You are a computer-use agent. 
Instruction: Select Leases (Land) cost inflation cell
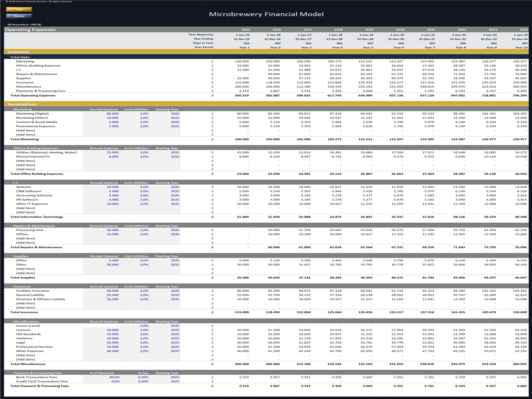135,326
